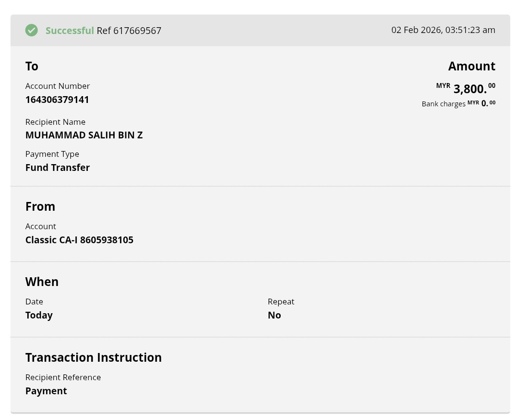Click the From section heading
524x420 pixels.
click(40, 206)
